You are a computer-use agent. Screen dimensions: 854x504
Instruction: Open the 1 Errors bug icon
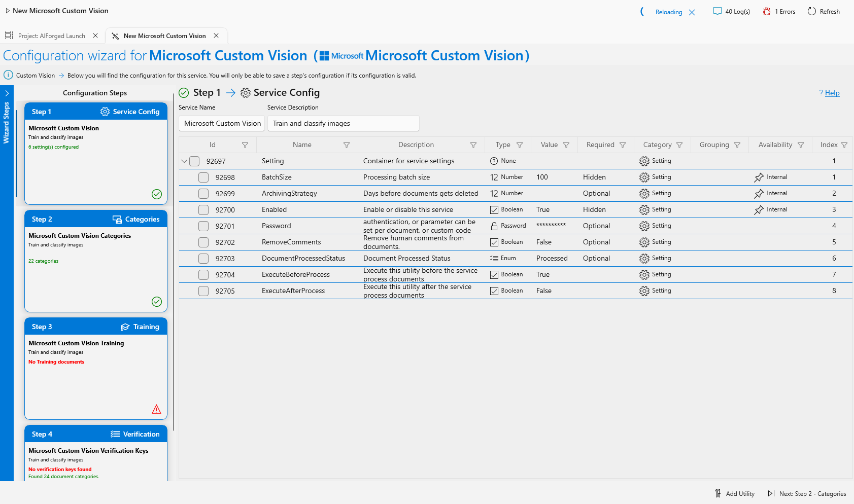click(x=767, y=11)
